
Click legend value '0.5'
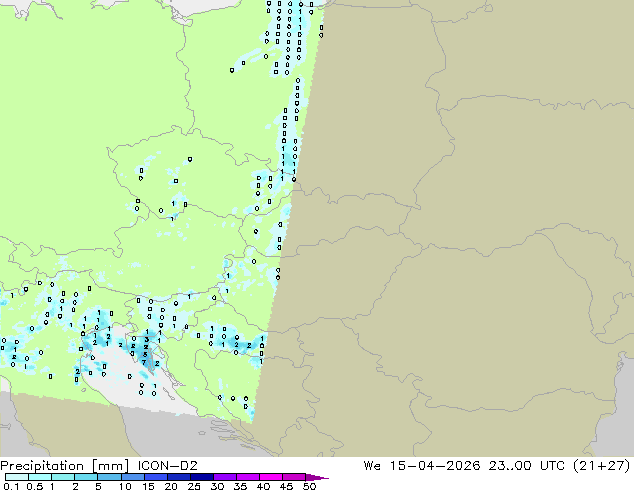coord(35,486)
